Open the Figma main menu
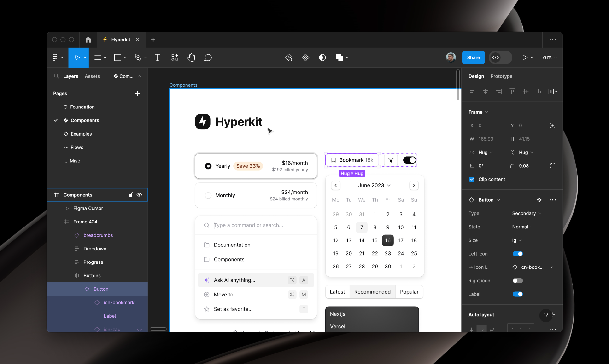609x364 pixels. coord(58,57)
